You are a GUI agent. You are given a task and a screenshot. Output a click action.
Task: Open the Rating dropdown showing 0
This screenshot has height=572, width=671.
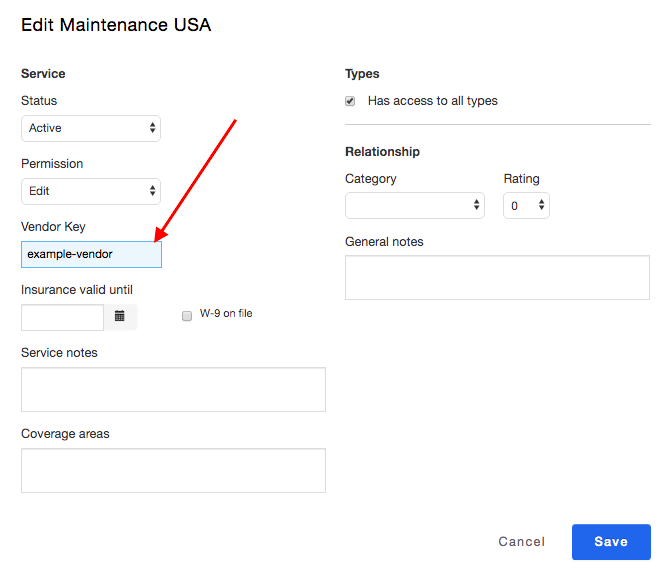coord(526,205)
